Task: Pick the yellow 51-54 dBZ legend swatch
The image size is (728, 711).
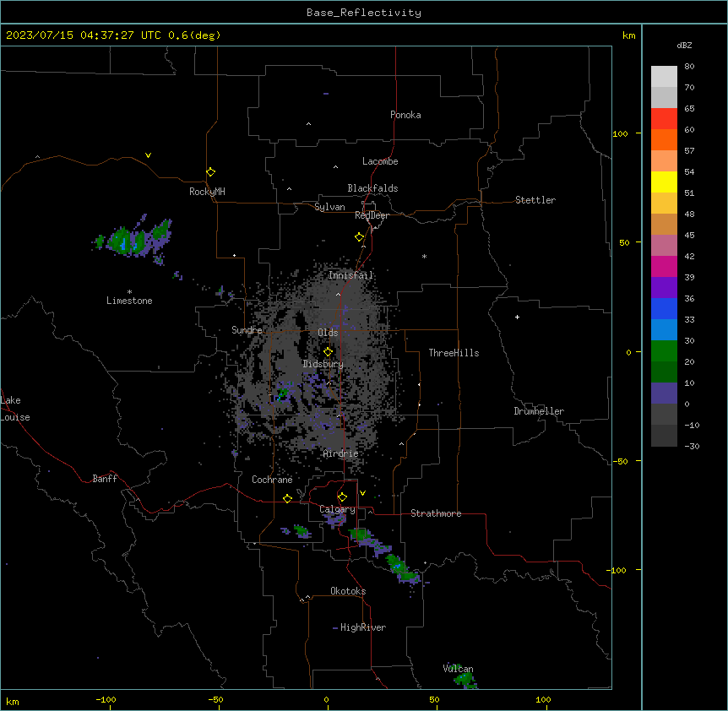Action: 664,182
